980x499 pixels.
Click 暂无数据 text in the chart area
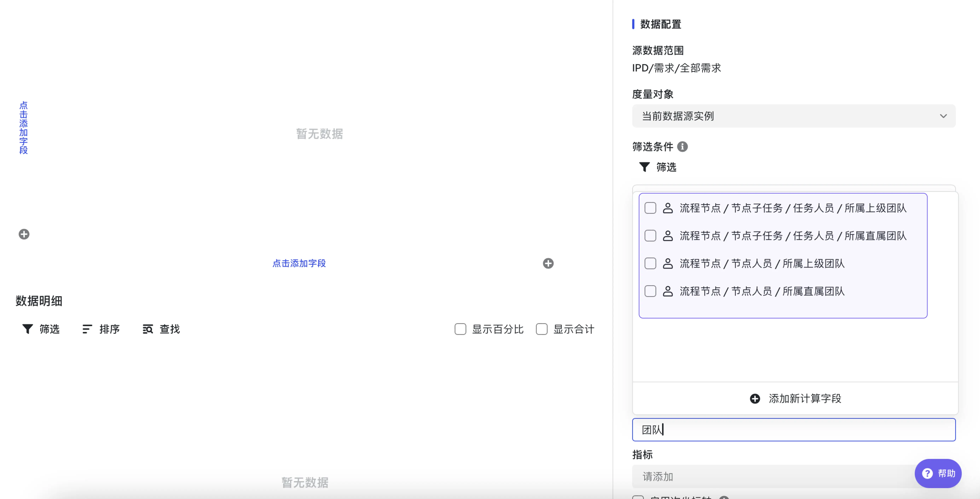[x=320, y=134]
